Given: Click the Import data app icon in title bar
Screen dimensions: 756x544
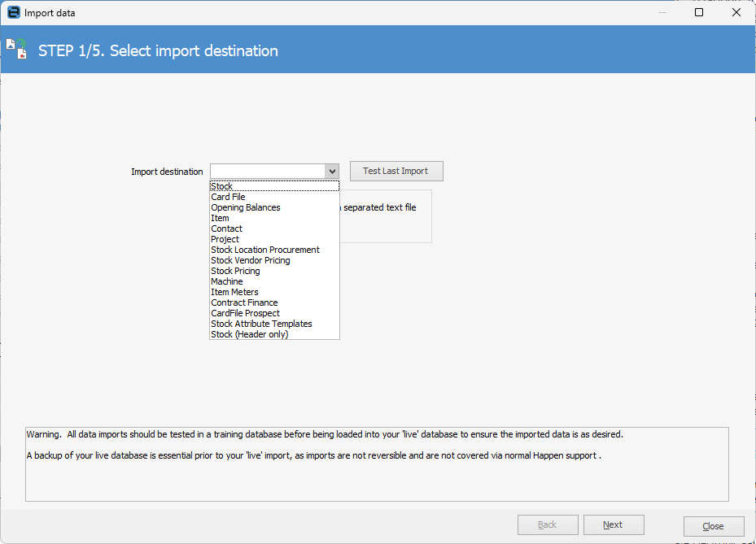Looking at the screenshot, I should pos(13,13).
